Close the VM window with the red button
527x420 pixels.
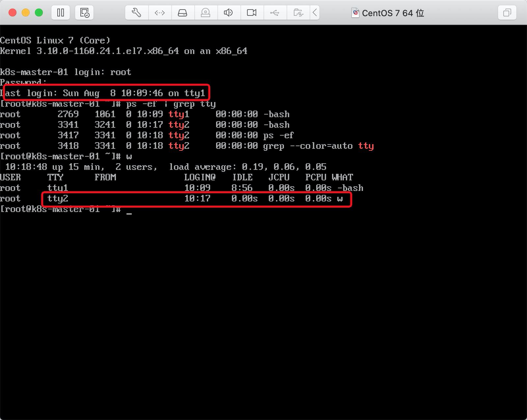(x=12, y=13)
